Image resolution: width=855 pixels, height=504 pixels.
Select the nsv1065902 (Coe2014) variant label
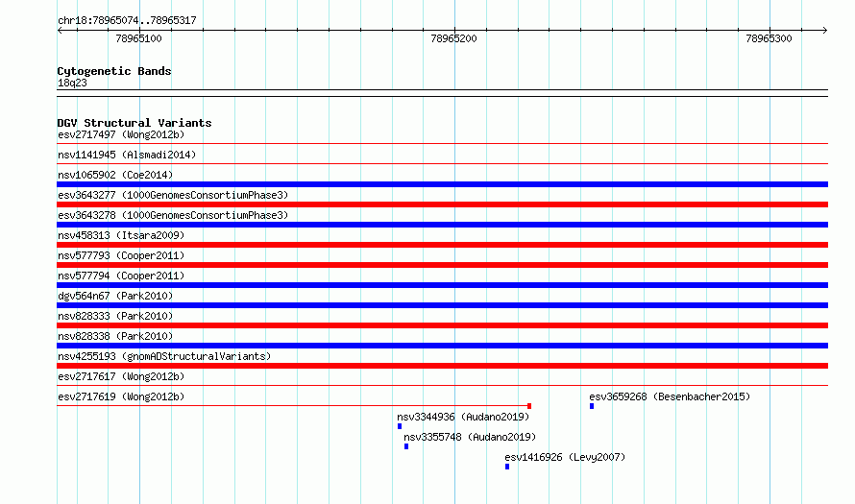click(x=115, y=175)
